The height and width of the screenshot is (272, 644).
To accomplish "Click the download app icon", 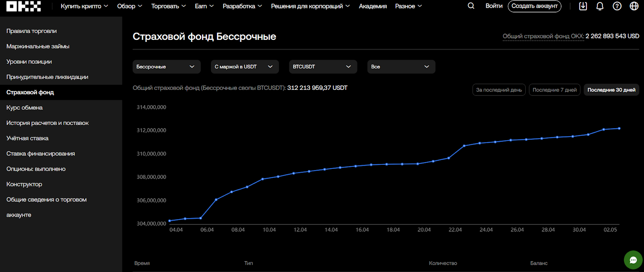I will coord(583,6).
